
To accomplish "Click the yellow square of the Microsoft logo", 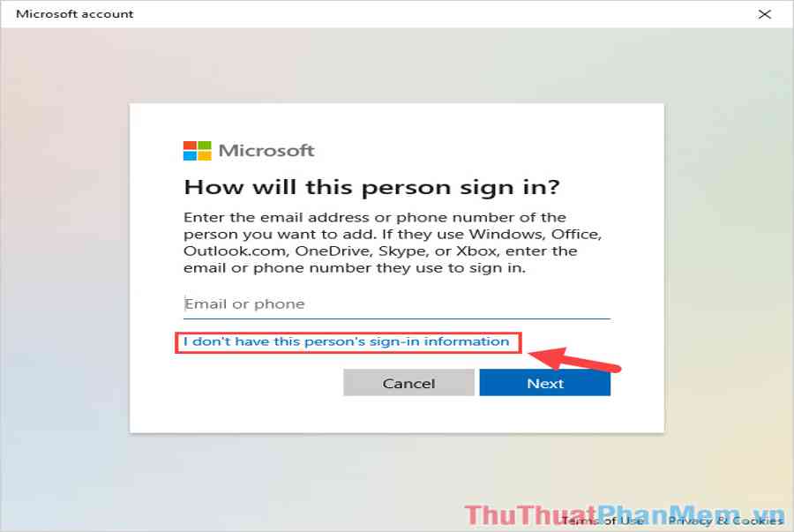I will [x=205, y=156].
